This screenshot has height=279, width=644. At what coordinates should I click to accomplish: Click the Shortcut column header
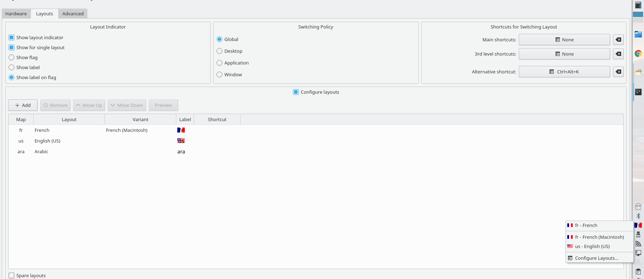click(217, 119)
